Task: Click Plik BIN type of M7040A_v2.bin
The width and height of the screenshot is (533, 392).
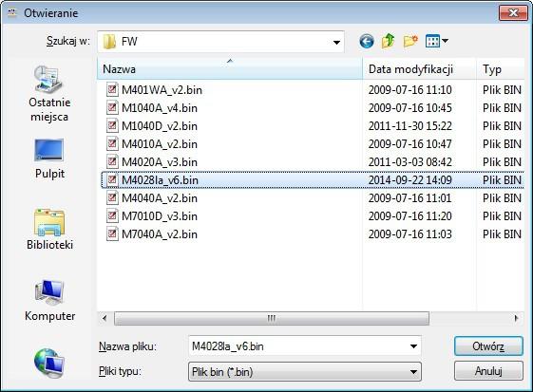Action: [x=502, y=234]
